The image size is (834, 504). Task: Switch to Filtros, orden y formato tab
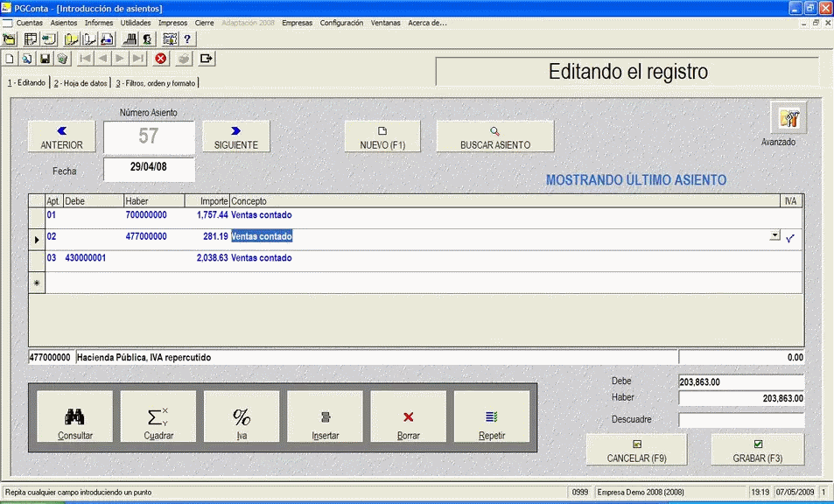(156, 83)
